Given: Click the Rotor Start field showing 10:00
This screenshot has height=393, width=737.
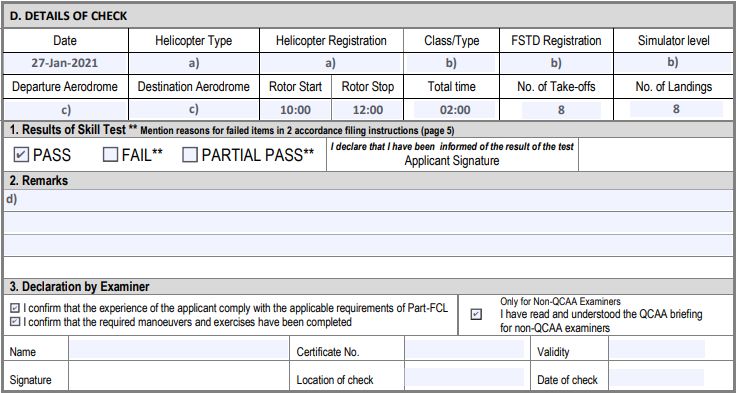Looking at the screenshot, I should [x=295, y=110].
